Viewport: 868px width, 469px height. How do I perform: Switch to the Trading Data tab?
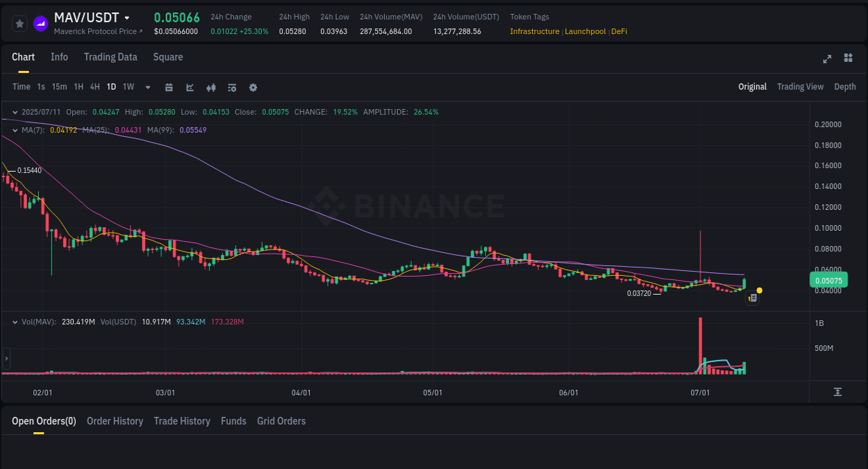[110, 57]
